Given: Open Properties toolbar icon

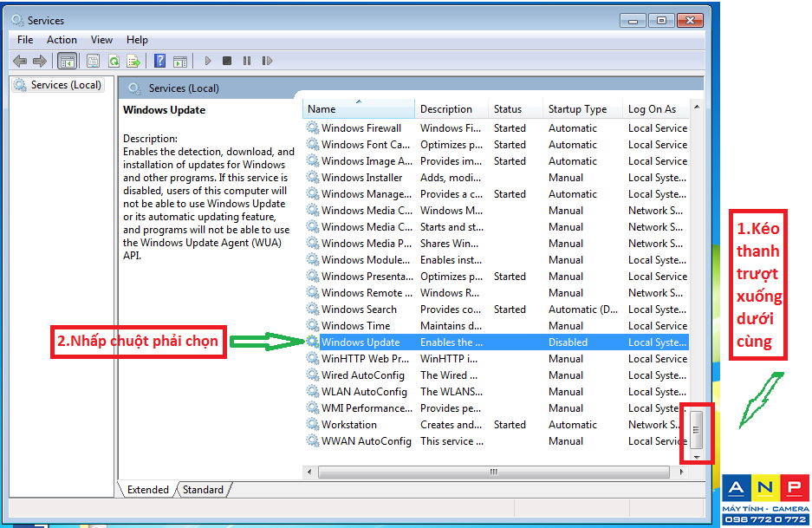Looking at the screenshot, I should (x=94, y=62).
